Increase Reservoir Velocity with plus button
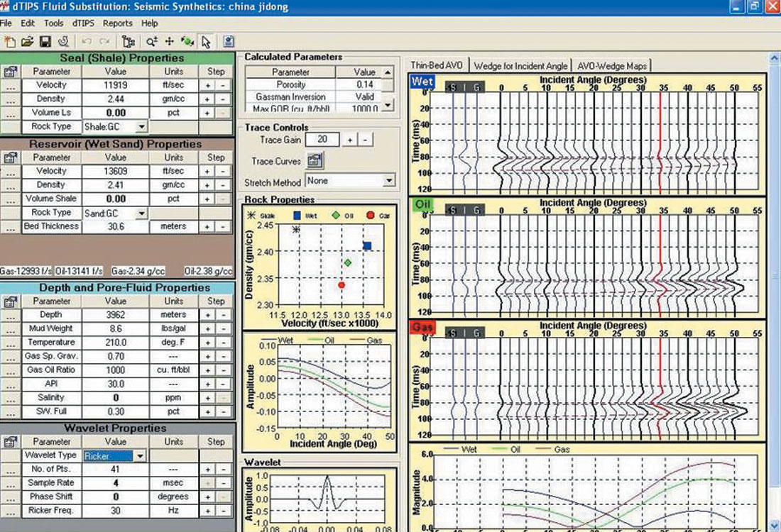Screen dimensions: 781x532 click(x=208, y=172)
